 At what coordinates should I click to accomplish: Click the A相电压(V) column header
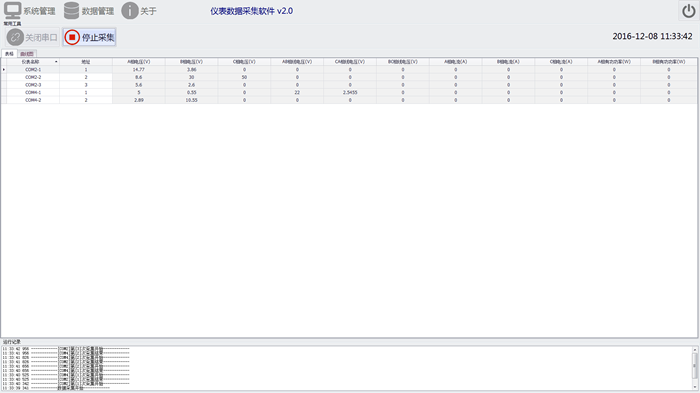click(139, 62)
